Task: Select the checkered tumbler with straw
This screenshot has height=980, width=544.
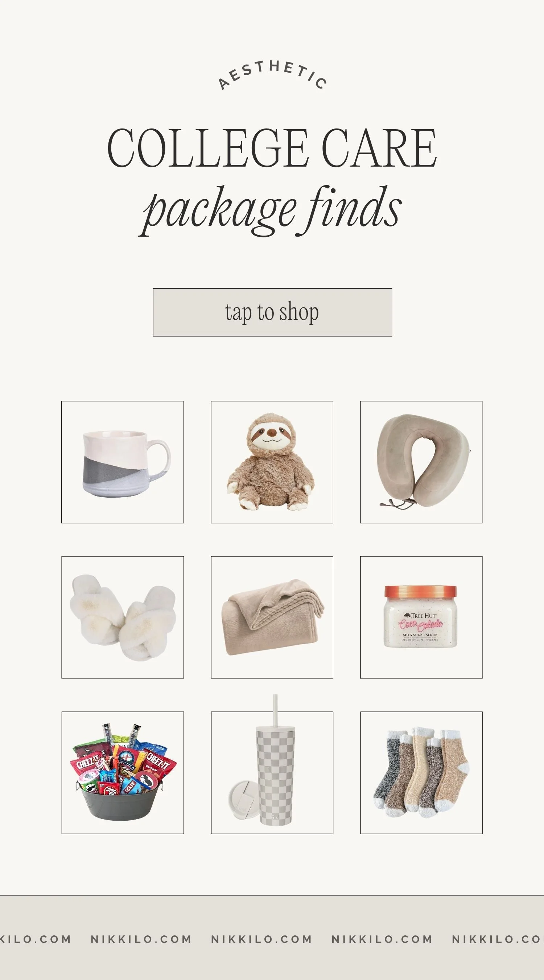Action: click(272, 773)
